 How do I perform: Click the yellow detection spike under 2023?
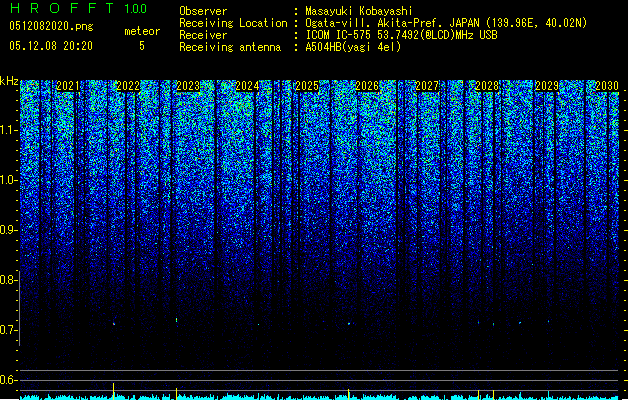(x=177, y=394)
